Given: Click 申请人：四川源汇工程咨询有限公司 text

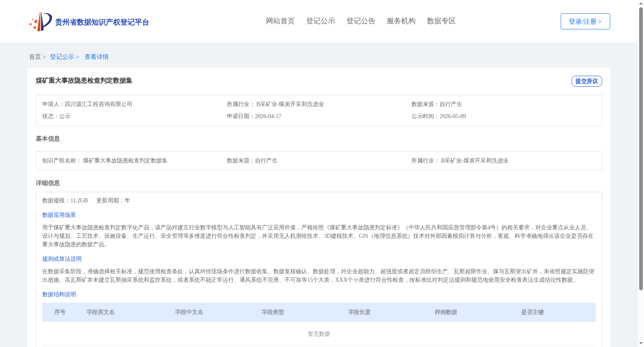Looking at the screenshot, I should 87,104.
